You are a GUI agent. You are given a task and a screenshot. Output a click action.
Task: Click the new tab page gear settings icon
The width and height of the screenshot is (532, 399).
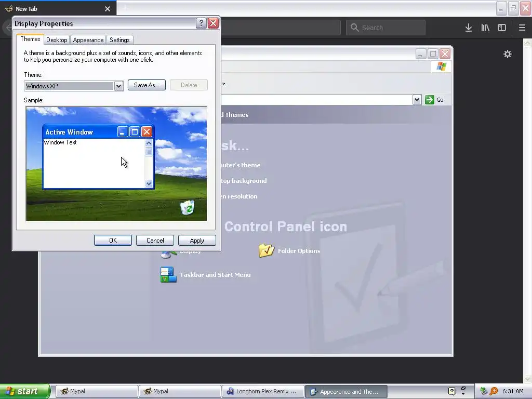tap(507, 54)
